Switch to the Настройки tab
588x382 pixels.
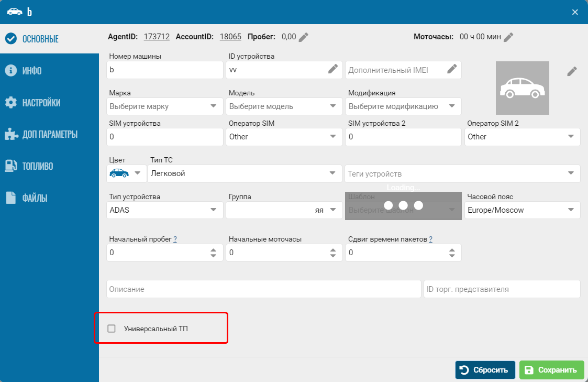(50, 102)
